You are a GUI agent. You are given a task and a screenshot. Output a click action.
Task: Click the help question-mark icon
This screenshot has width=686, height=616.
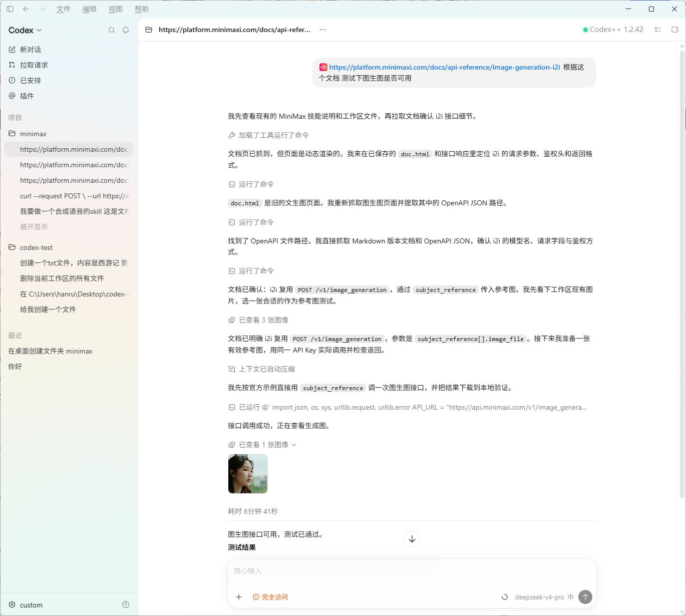point(126,604)
